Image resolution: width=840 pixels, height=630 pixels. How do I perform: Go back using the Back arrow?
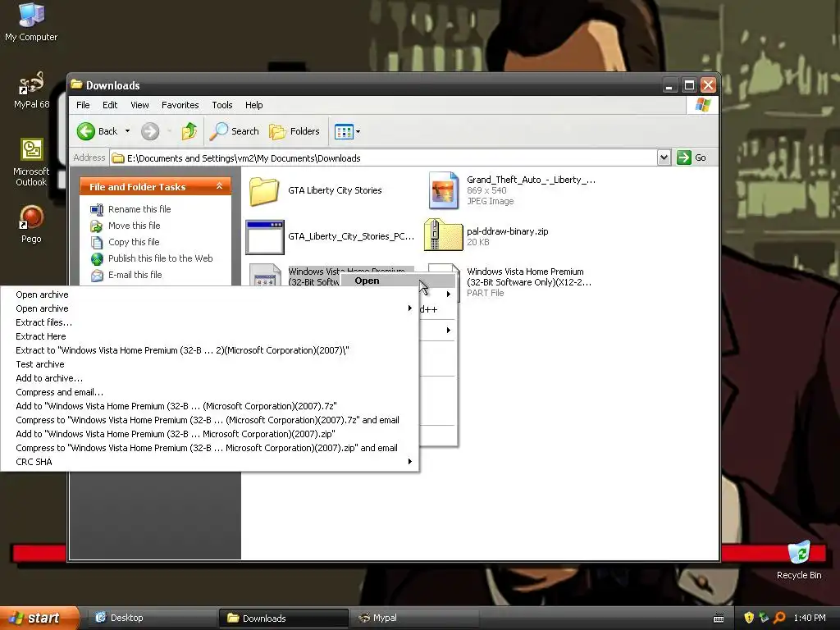coord(98,131)
